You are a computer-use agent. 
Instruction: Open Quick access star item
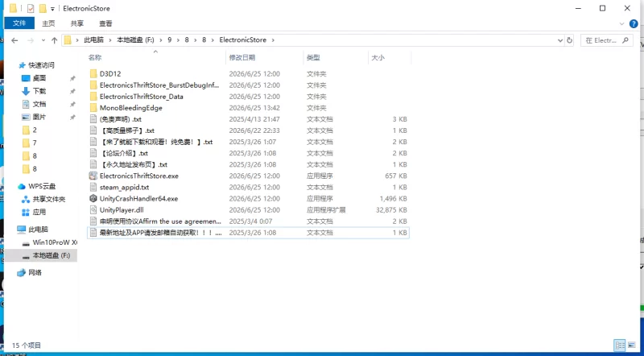(x=36, y=65)
